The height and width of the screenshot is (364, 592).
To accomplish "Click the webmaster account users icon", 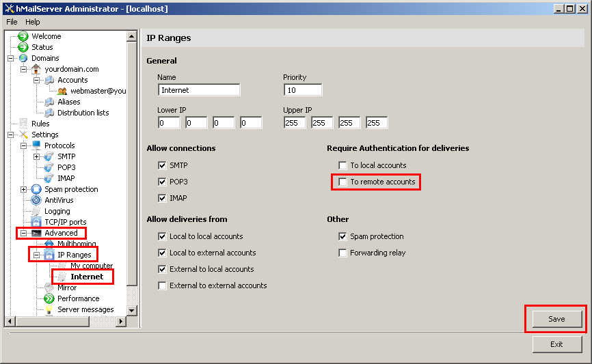I will [62, 92].
